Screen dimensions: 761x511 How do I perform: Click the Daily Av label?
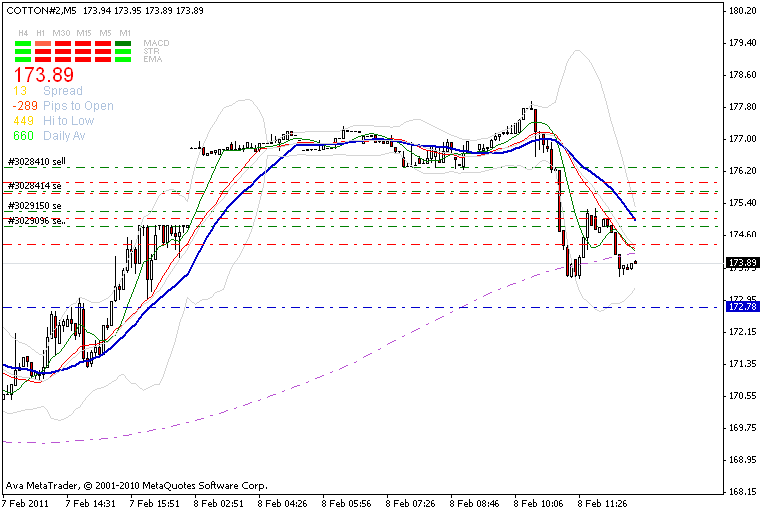[x=64, y=135]
